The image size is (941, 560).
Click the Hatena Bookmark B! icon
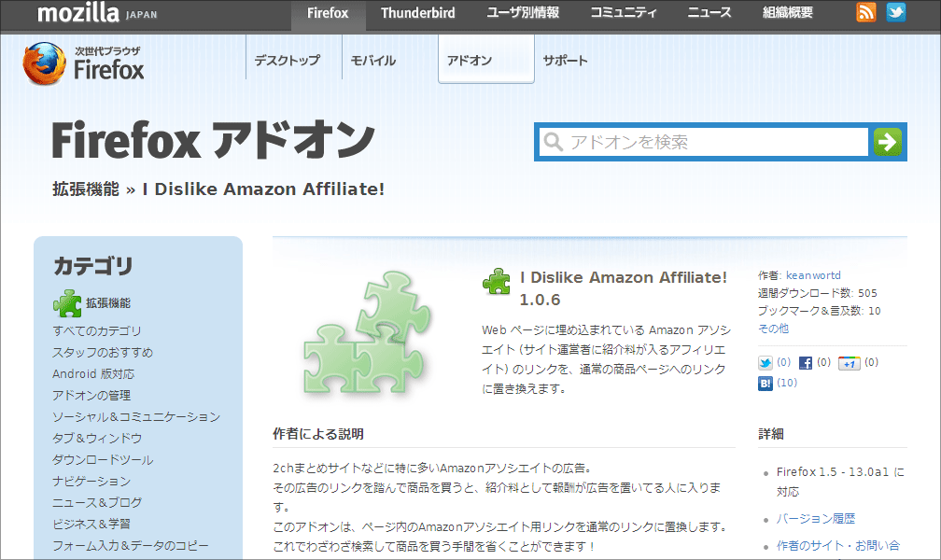(x=765, y=383)
